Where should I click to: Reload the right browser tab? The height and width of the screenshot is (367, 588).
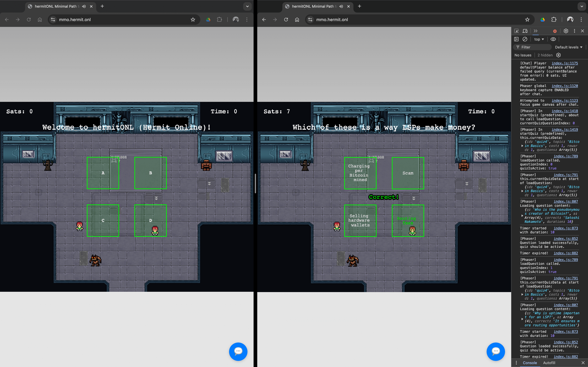pyautogui.click(x=286, y=20)
